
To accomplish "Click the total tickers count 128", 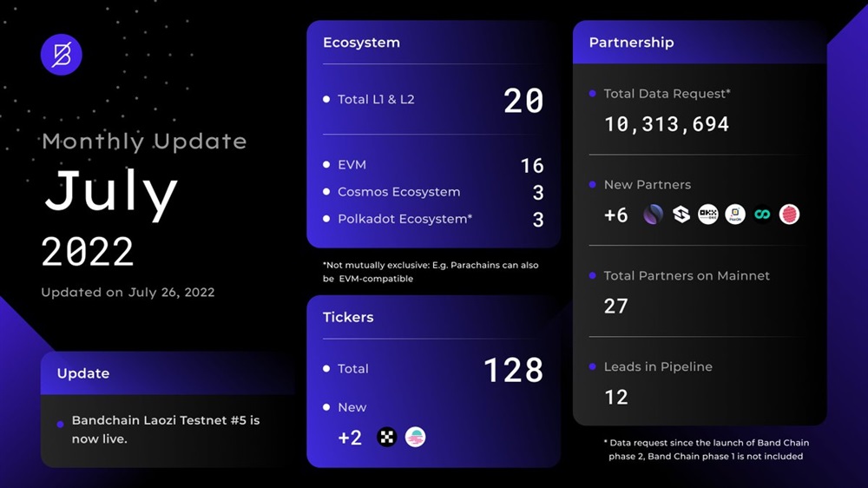I will coord(513,370).
